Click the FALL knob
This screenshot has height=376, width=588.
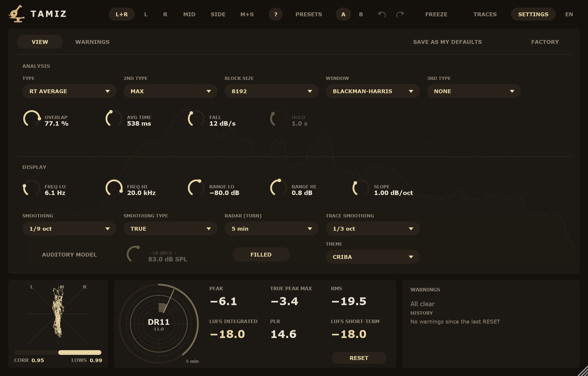196,119
